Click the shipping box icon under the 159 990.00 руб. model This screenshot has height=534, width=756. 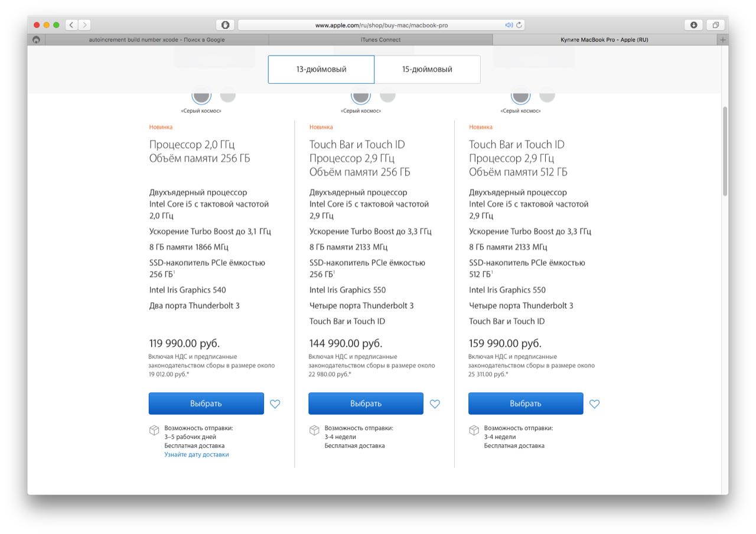click(474, 430)
